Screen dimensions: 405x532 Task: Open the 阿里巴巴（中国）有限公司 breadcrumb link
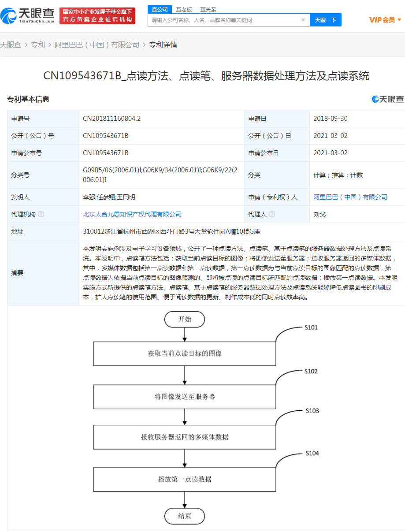pos(98,45)
